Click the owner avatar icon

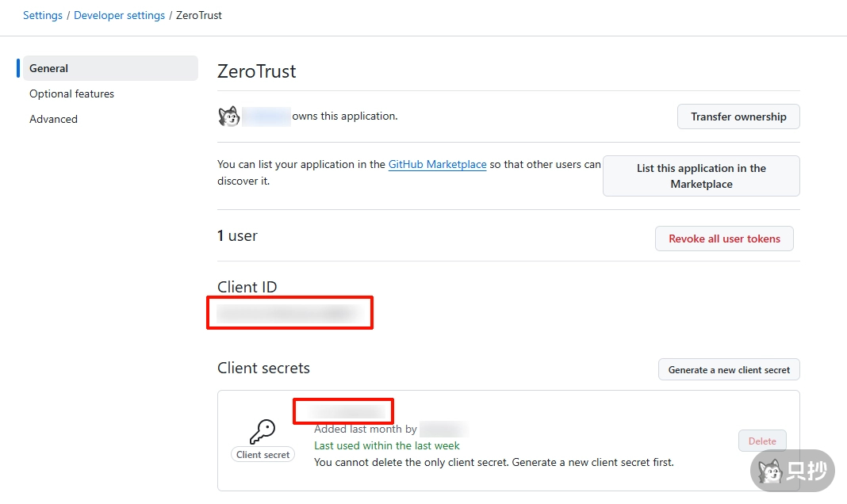pyautogui.click(x=229, y=116)
